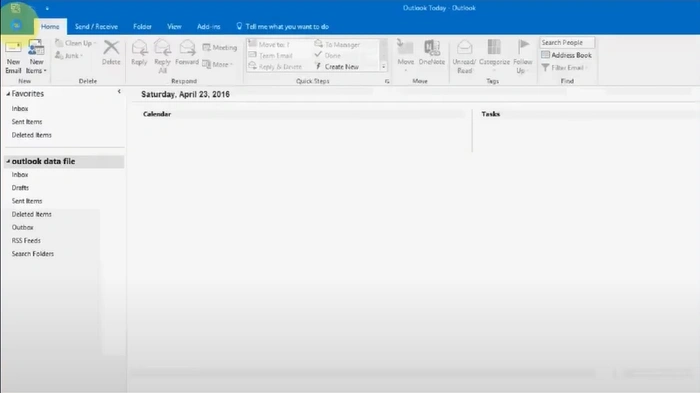Open the New Items menu
The height and width of the screenshot is (393, 700).
pos(36,57)
